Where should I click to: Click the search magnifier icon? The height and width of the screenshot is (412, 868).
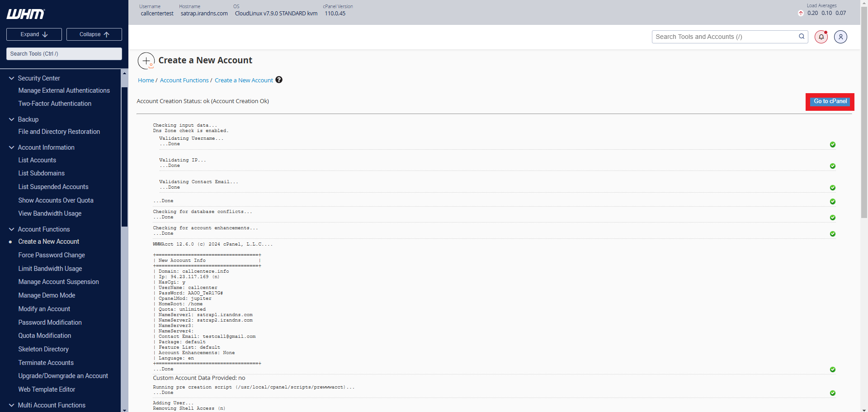pos(802,37)
